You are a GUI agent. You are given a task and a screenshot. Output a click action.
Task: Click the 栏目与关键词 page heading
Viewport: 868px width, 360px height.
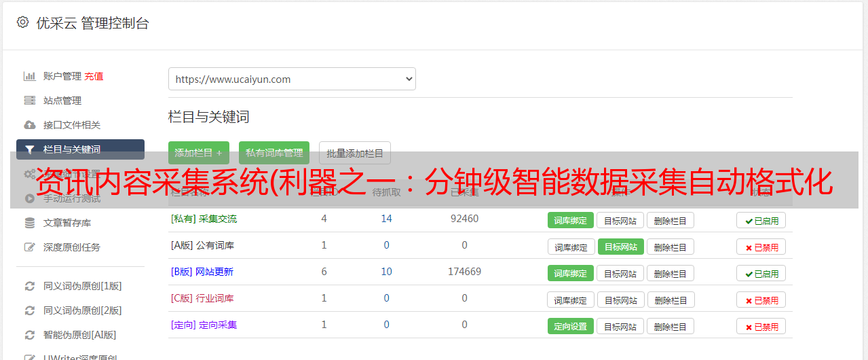[208, 117]
